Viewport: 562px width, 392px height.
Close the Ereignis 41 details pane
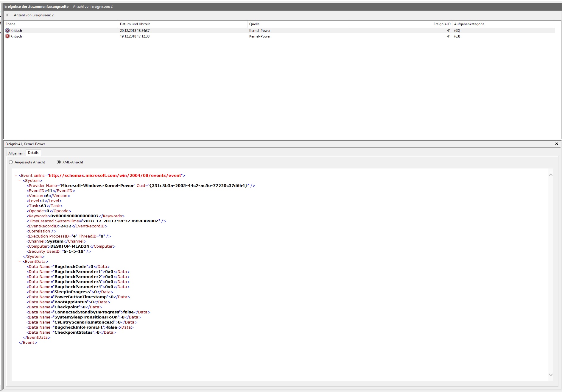pos(556,144)
